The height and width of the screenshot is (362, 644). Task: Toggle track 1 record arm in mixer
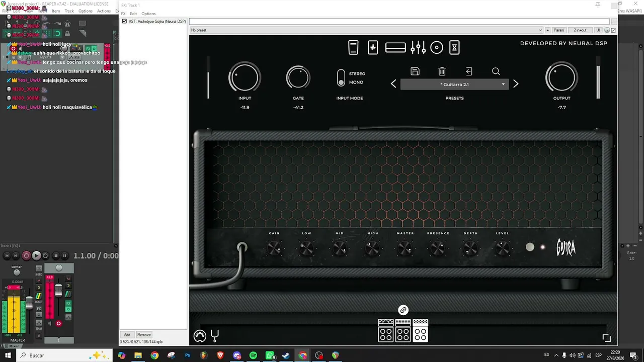(x=58, y=323)
